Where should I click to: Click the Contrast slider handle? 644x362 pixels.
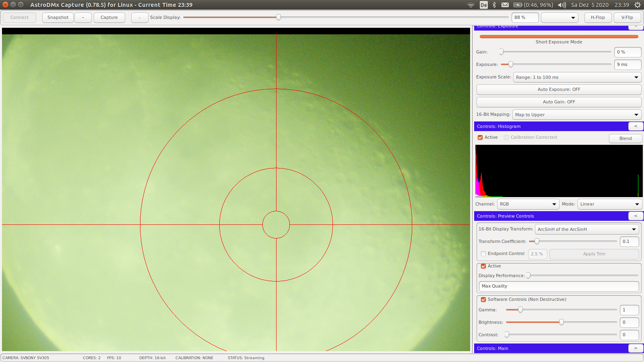(x=507, y=335)
